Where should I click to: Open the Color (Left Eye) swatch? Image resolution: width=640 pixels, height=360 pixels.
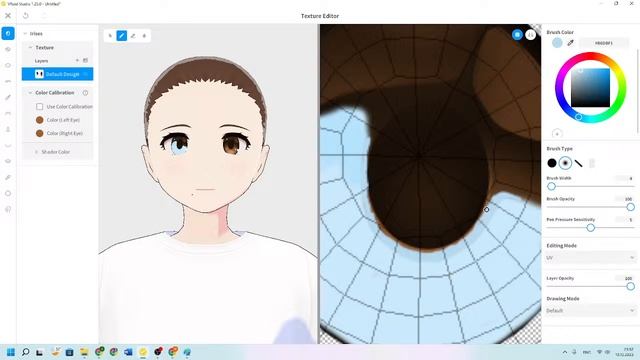click(x=40, y=120)
